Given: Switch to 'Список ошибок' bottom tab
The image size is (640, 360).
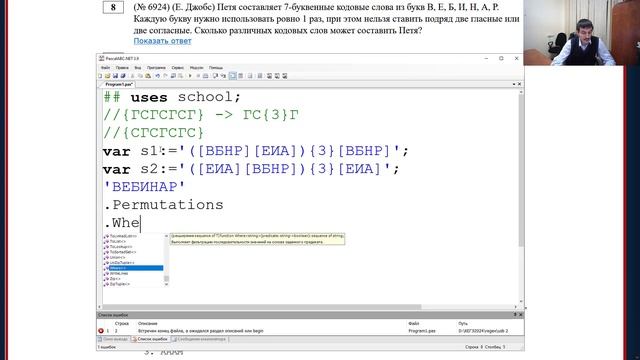Looking at the screenshot, I should [150, 339].
